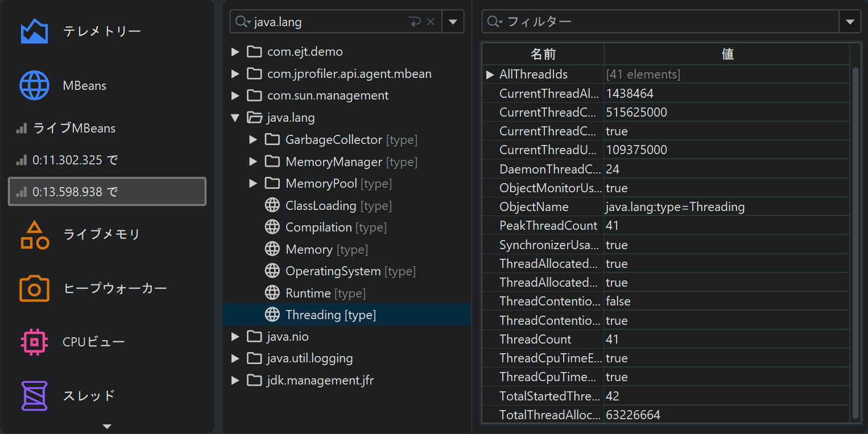
Task: Select the Memory MBean node
Action: [309, 250]
